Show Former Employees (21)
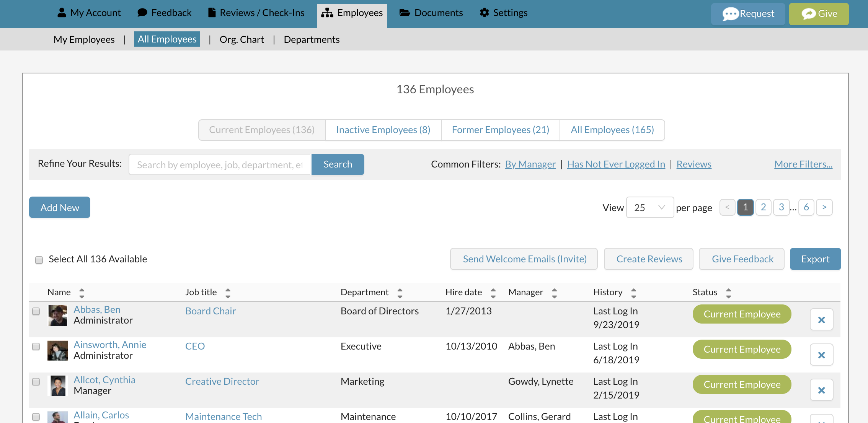This screenshot has width=868, height=423. (500, 130)
